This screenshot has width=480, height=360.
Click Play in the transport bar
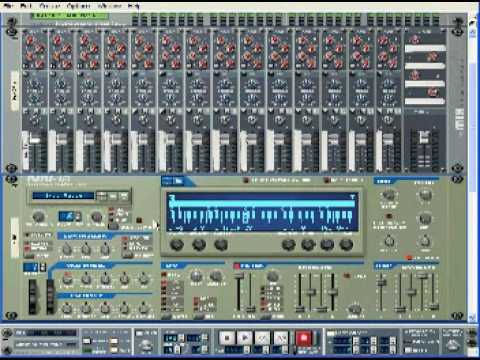pyautogui.click(x=245, y=338)
